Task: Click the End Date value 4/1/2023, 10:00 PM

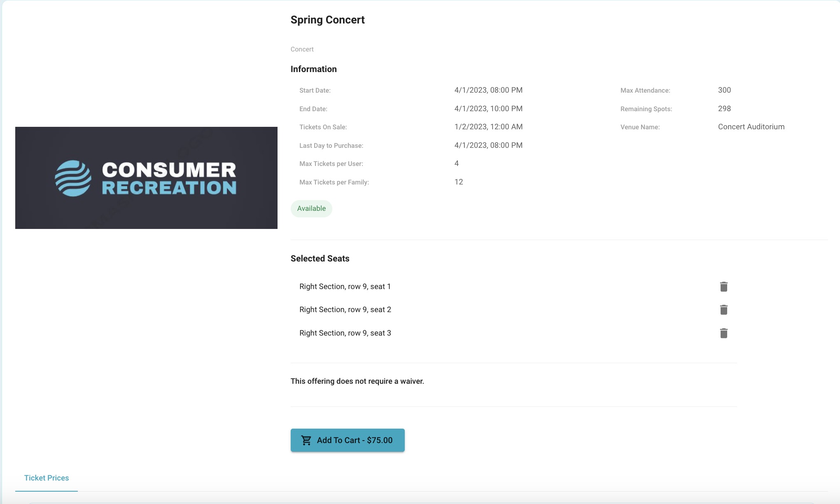Action: point(488,109)
